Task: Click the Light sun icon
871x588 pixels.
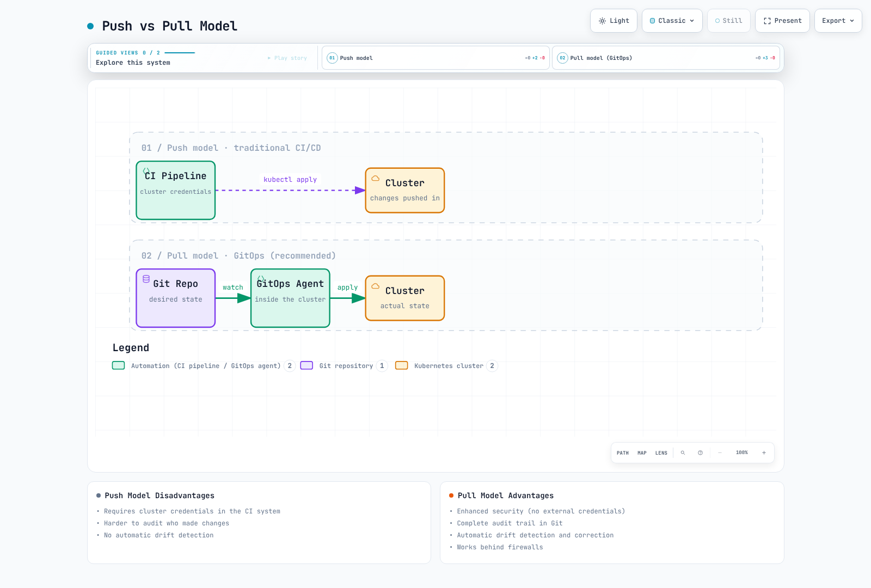Action: tap(602, 21)
